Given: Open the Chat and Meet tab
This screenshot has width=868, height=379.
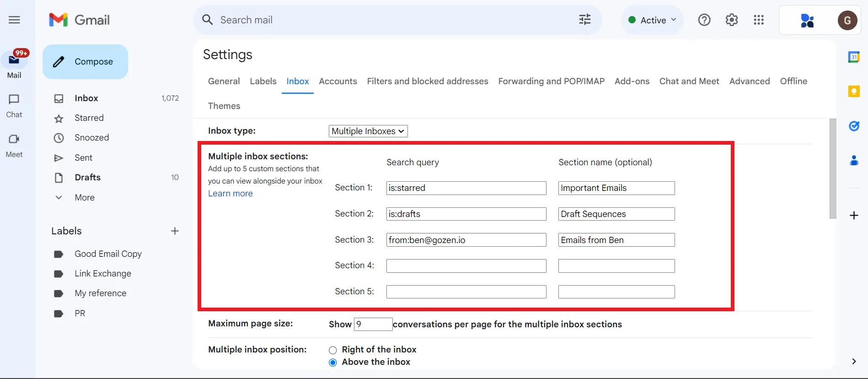Looking at the screenshot, I should (x=689, y=81).
